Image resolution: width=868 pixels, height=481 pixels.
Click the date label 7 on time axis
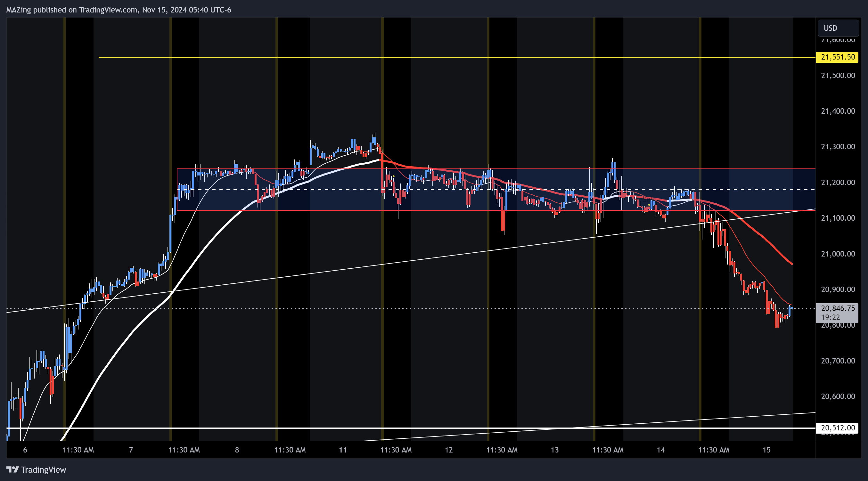coord(131,450)
